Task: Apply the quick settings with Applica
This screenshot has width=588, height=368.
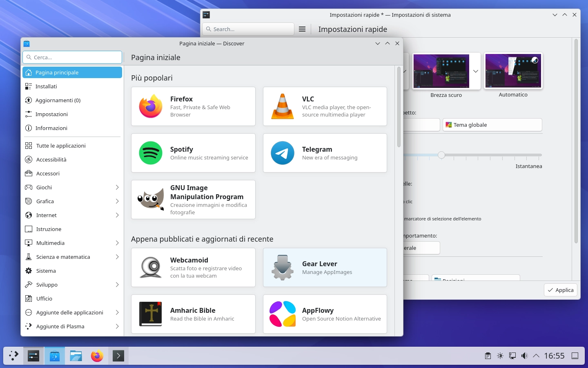Action: coord(560,290)
